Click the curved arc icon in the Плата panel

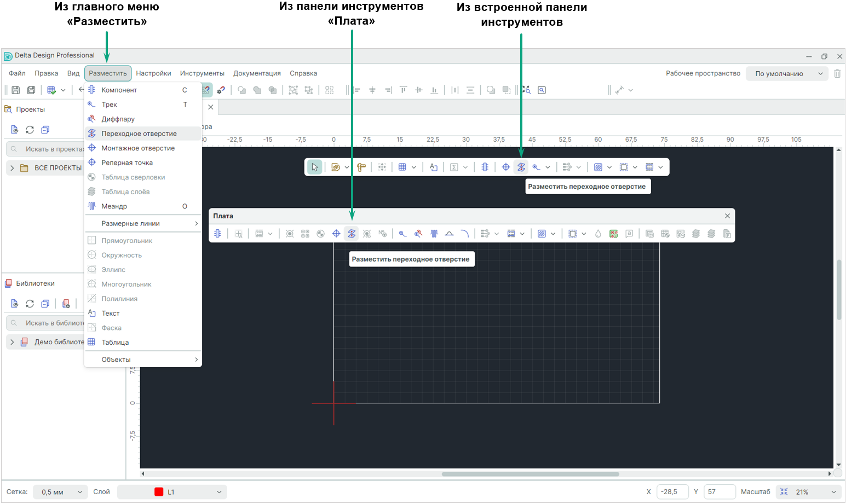tap(465, 234)
